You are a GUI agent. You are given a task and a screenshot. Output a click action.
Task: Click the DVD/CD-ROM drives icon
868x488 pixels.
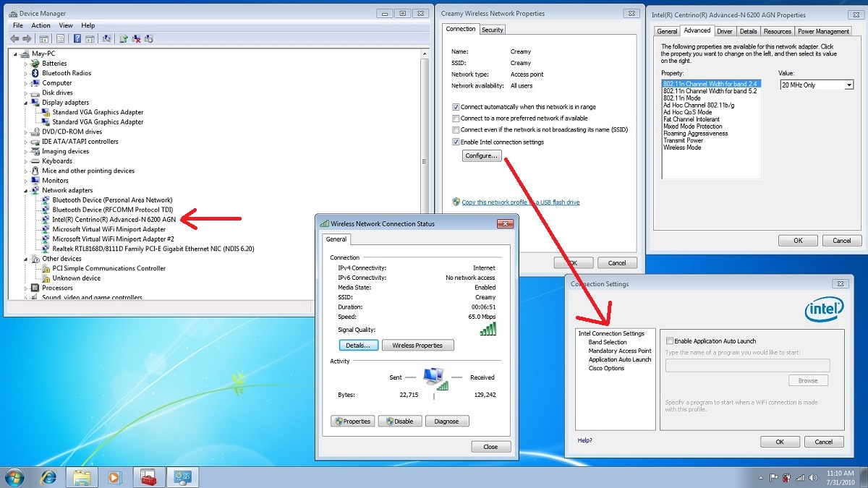[36, 132]
